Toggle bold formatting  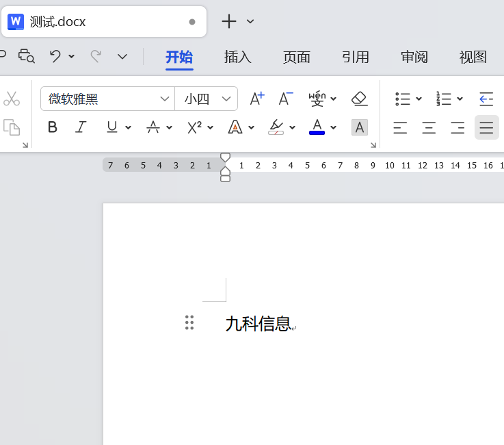[53, 127]
